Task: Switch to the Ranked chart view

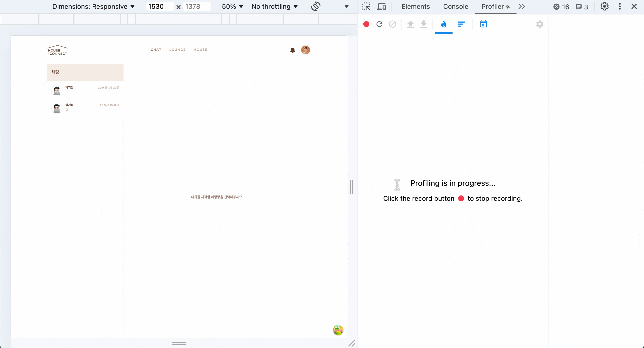Action: pyautogui.click(x=461, y=24)
